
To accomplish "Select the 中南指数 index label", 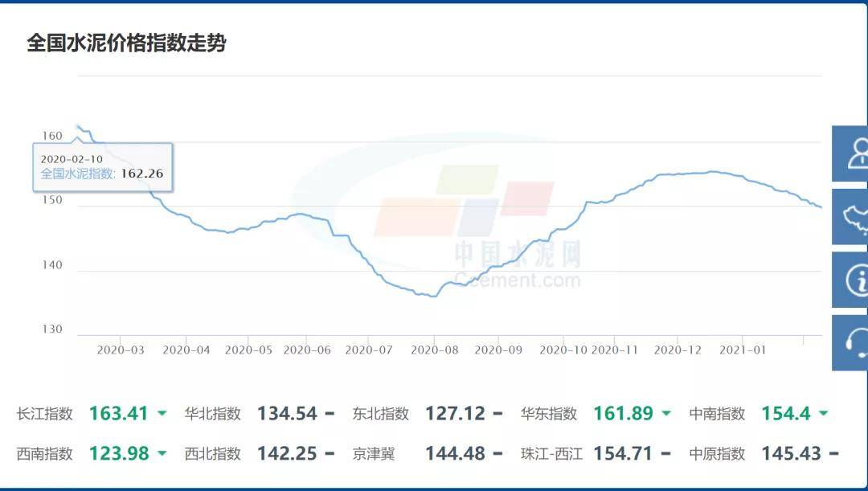I will coord(717,414).
